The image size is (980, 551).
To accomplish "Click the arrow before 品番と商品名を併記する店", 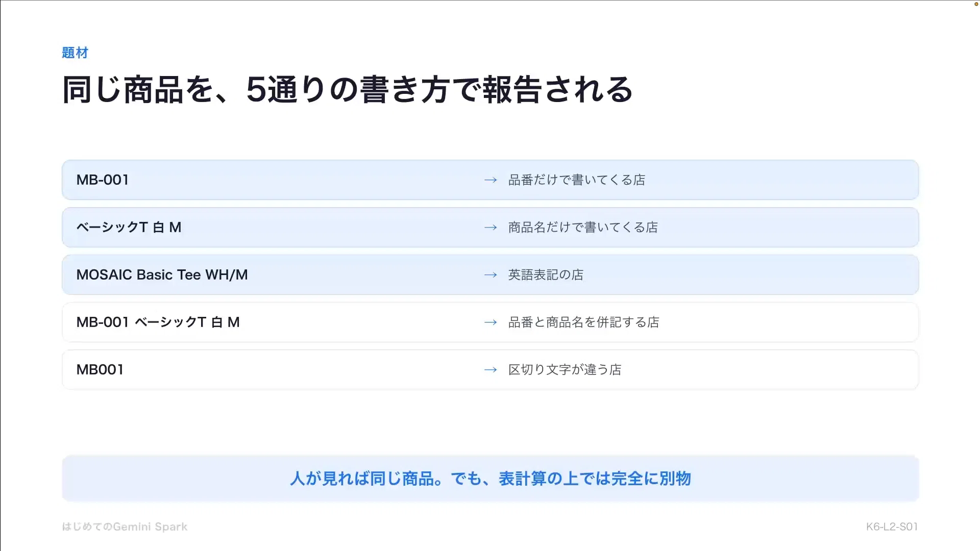I will pos(491,322).
